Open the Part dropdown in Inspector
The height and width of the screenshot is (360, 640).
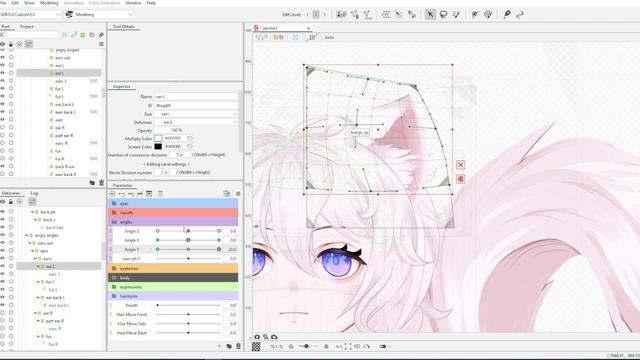pyautogui.click(x=196, y=114)
